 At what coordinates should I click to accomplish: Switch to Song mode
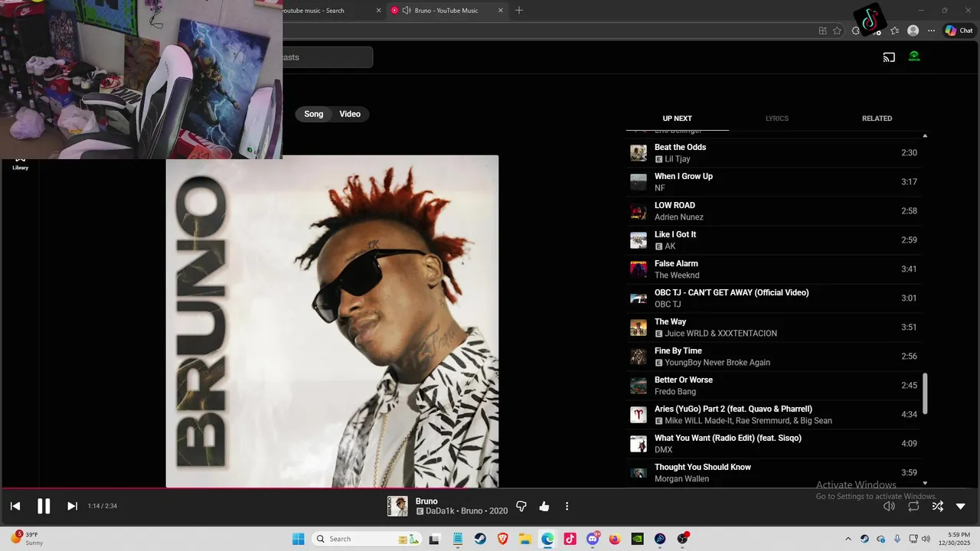314,114
